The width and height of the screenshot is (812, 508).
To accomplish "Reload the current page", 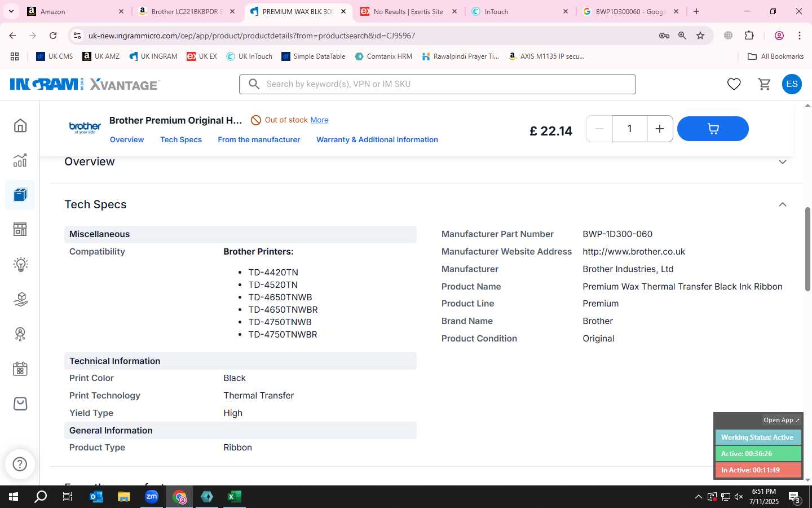I will coord(53,36).
